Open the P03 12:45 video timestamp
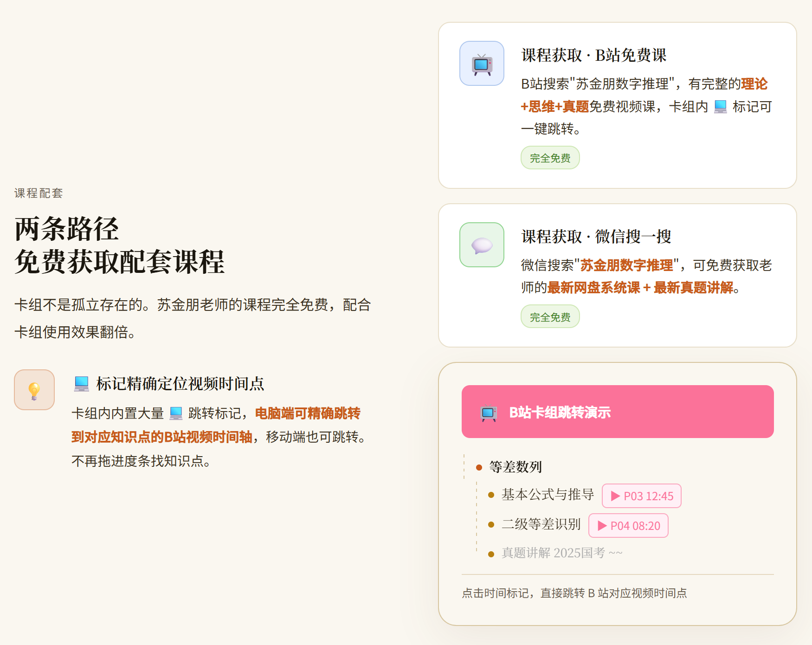The height and width of the screenshot is (645, 812). click(x=642, y=496)
